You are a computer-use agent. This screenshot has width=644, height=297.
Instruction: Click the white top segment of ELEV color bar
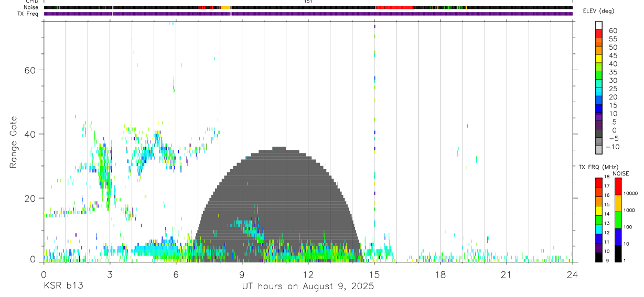click(599, 25)
